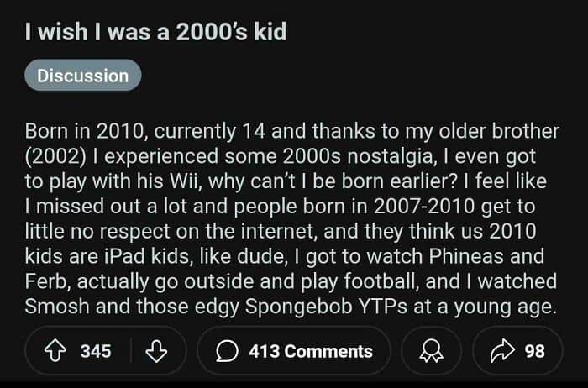The image size is (588, 388).
Task: Click the word 'football' in the post
Action: pyautogui.click(x=381, y=281)
